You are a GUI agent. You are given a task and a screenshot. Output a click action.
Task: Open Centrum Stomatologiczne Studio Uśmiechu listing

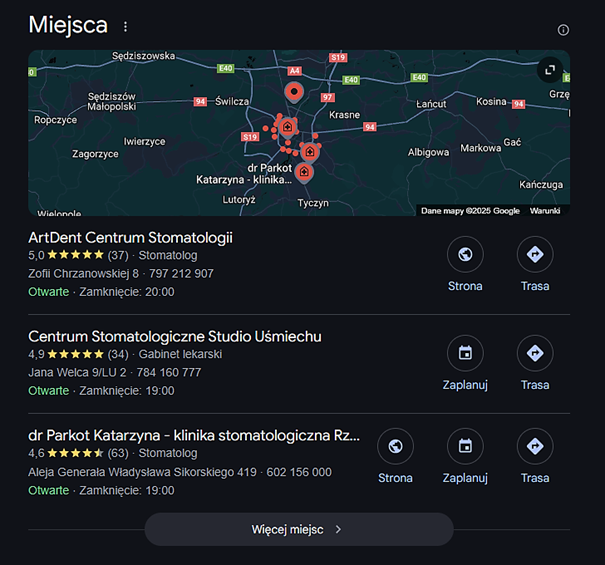click(175, 336)
